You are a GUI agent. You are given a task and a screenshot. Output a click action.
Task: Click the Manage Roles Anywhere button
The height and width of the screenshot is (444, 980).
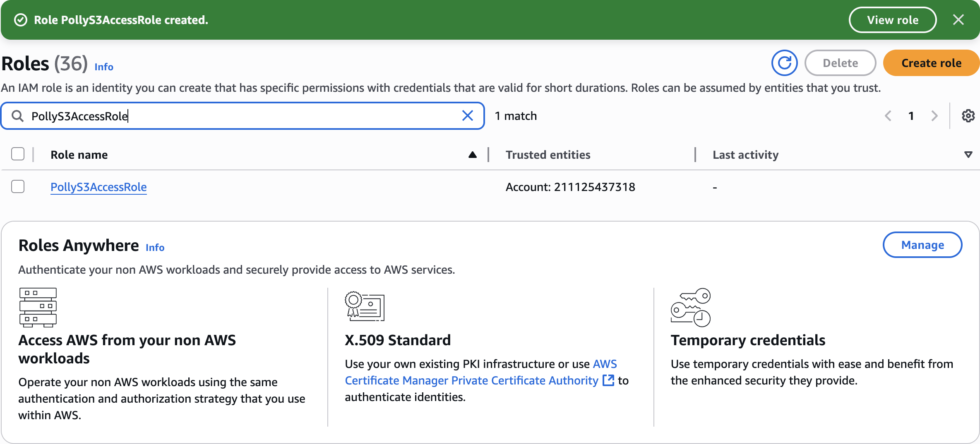coord(922,245)
